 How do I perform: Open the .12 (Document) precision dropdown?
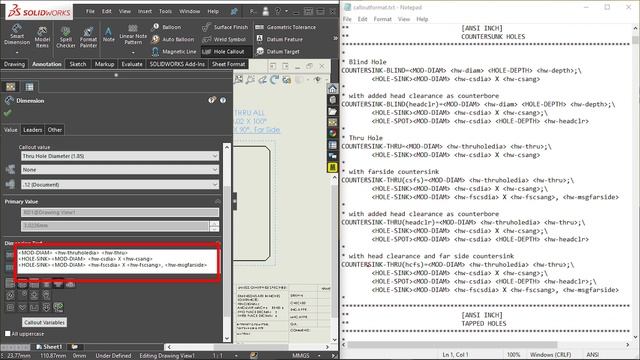click(120, 184)
